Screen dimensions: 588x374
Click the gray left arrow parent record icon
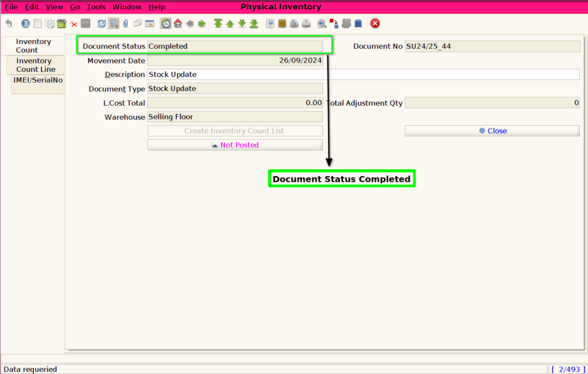coord(189,24)
